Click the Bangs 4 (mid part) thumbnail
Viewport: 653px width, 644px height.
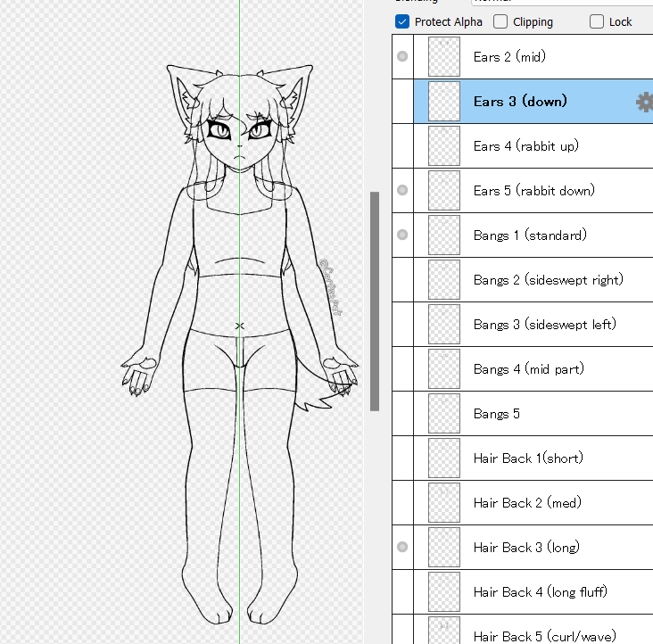coord(444,368)
